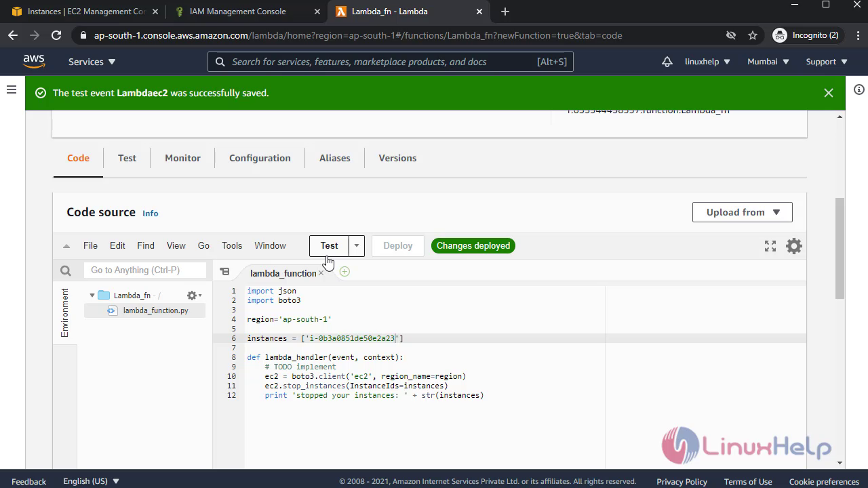This screenshot has width=868, height=488.
Task: Open the Mumbai region dropdown
Action: [x=768, y=62]
